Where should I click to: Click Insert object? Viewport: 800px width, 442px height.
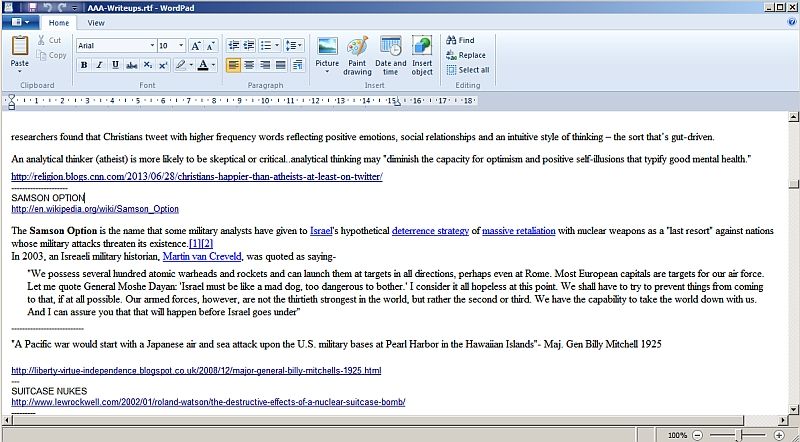422,56
